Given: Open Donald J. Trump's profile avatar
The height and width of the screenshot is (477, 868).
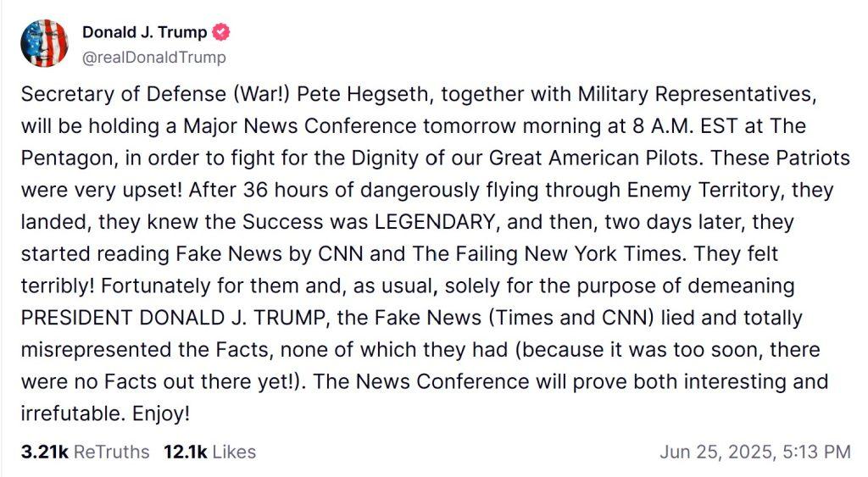Looking at the screenshot, I should (x=44, y=43).
